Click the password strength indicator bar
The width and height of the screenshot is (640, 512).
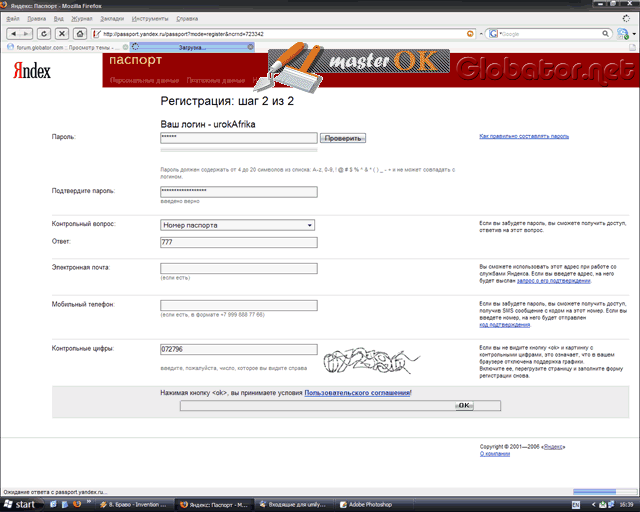point(239,150)
